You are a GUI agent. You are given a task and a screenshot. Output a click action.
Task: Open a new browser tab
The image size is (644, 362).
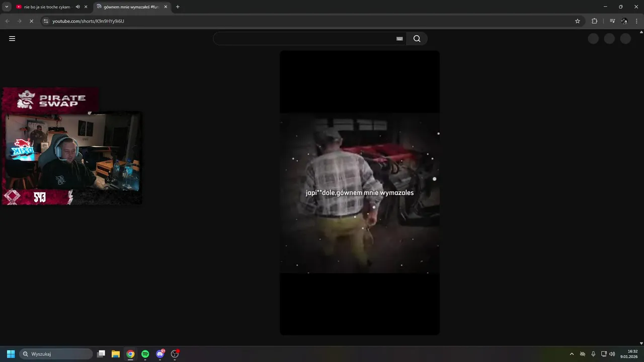coord(178,7)
